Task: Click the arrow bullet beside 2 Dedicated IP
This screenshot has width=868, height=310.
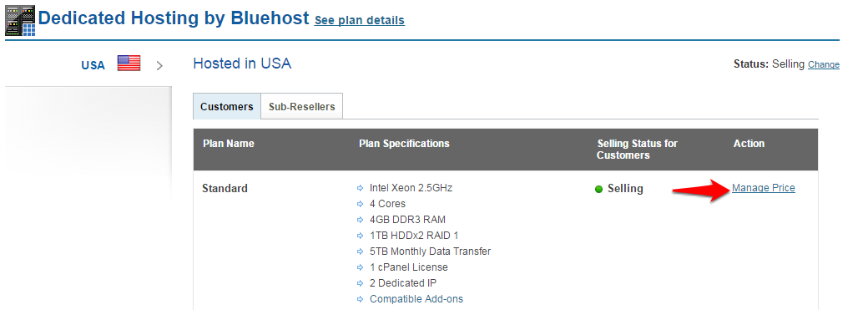Action: point(361,283)
